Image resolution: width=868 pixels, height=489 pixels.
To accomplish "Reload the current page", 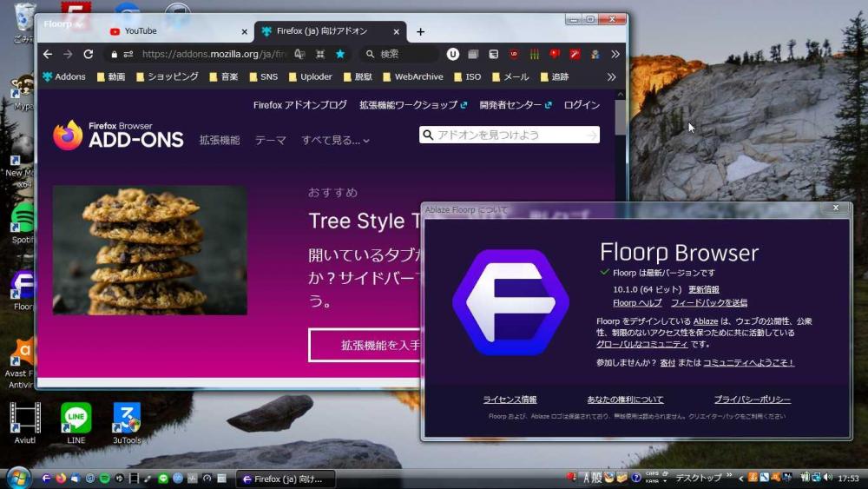I will tap(88, 54).
